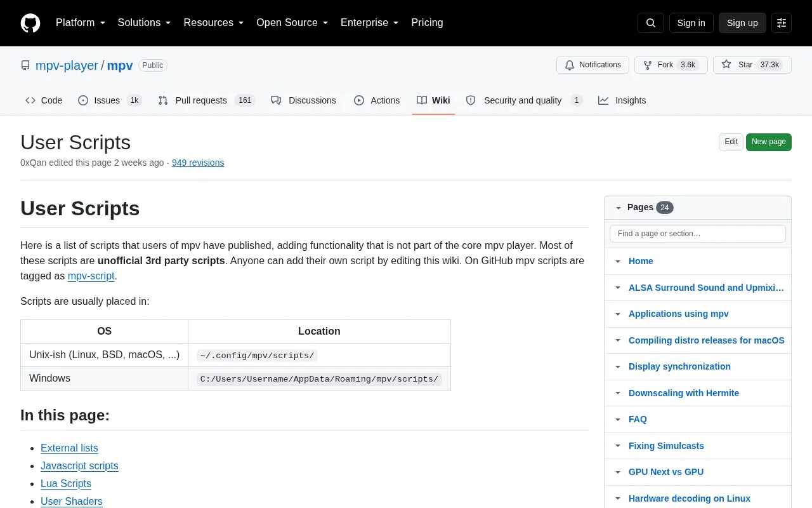Open the Discussions tab
Image resolution: width=812 pixels, height=508 pixels.
click(x=303, y=100)
